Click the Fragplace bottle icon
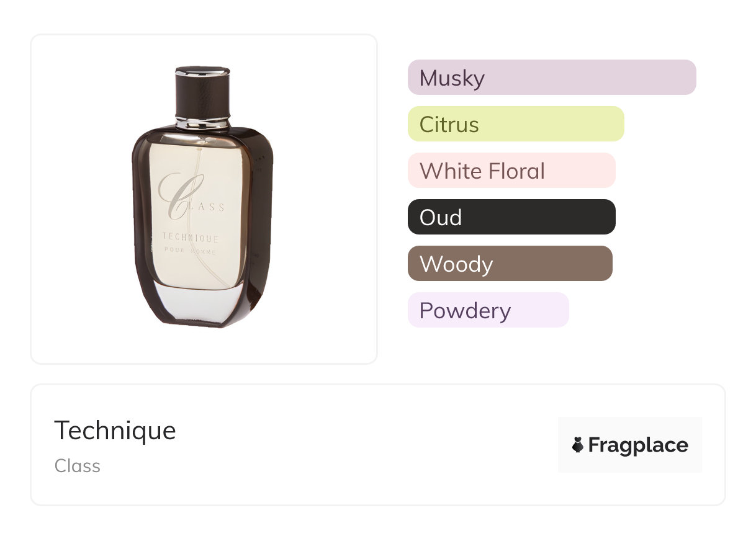Screen dimensions: 756x536 (578, 445)
